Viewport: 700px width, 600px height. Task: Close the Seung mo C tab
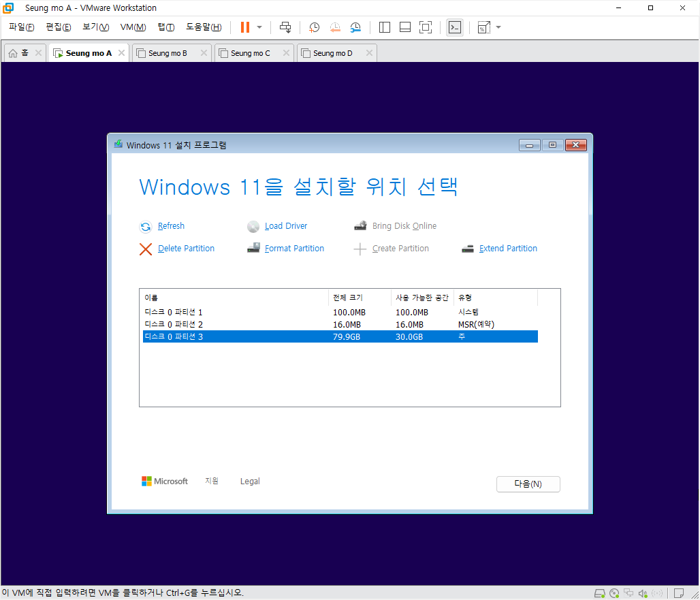[x=286, y=53]
